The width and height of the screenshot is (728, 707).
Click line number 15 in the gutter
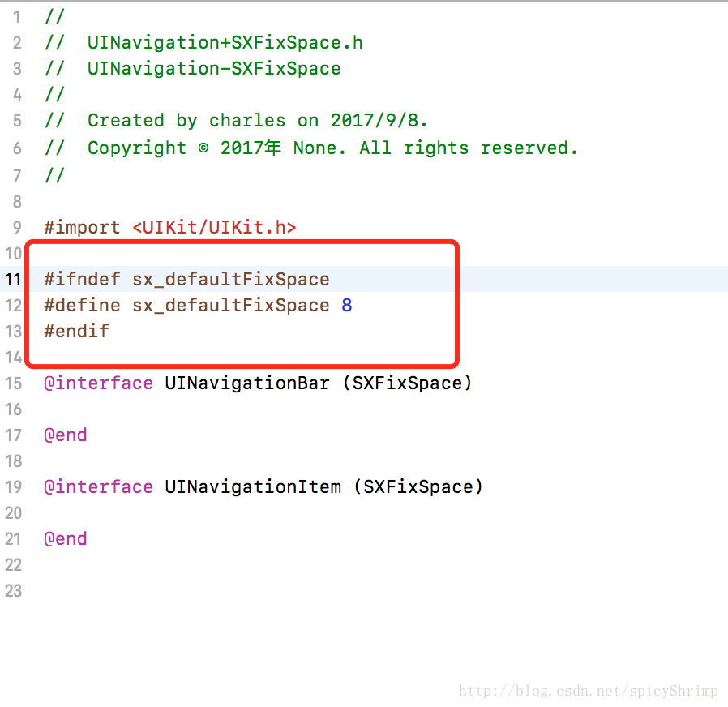14,383
